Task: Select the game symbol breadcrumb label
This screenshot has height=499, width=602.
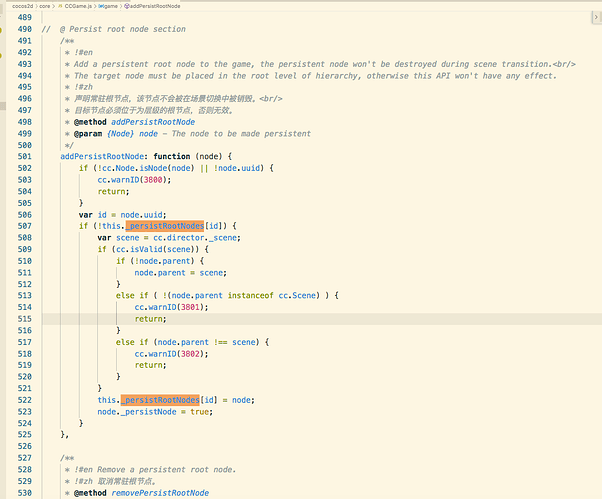Action: click(108, 5)
